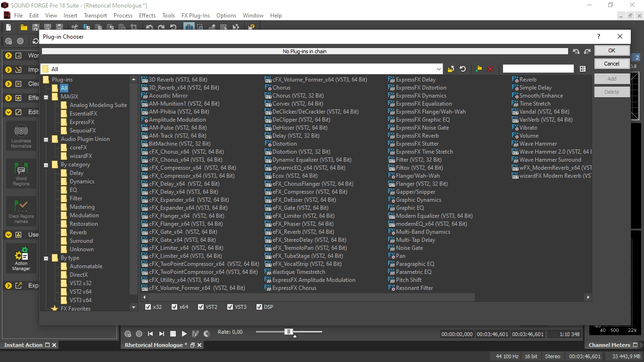The image size is (644, 362).
Task: Toggle the x64 filter checkbox
Action: (x=174, y=307)
